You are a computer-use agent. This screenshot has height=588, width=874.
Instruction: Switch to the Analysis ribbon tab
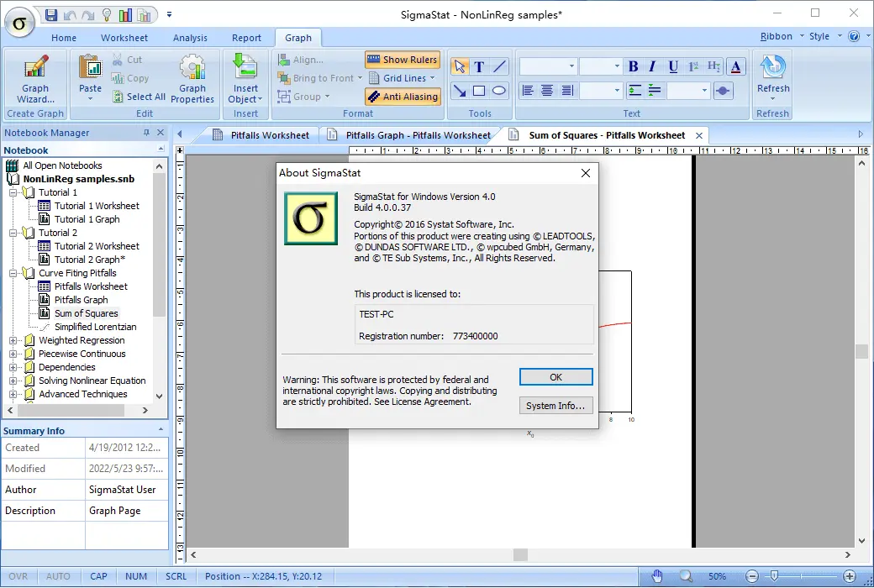pyautogui.click(x=190, y=38)
